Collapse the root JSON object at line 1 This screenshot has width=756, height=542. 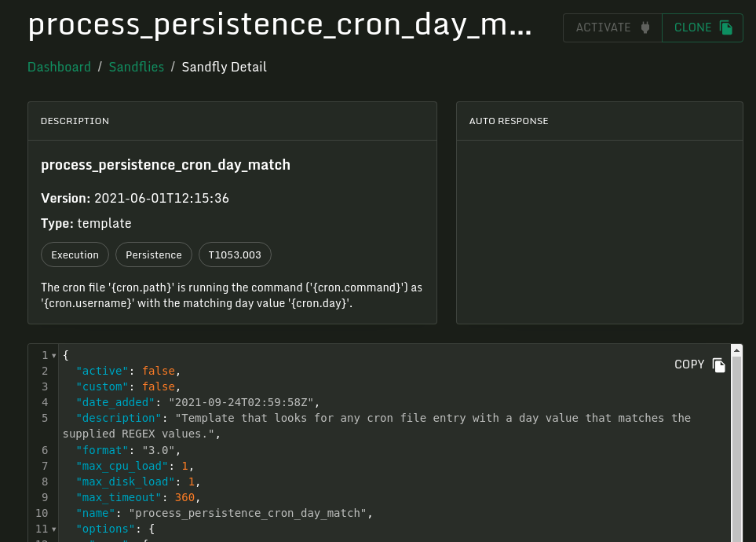coord(53,355)
